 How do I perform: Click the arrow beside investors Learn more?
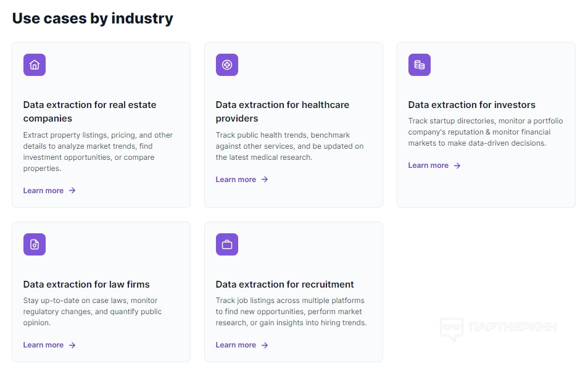click(457, 165)
